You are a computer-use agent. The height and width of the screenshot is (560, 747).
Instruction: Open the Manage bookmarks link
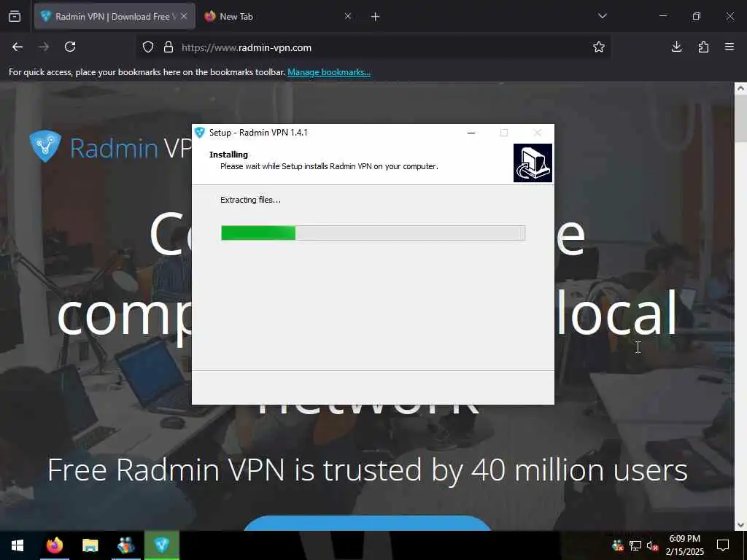[329, 72]
